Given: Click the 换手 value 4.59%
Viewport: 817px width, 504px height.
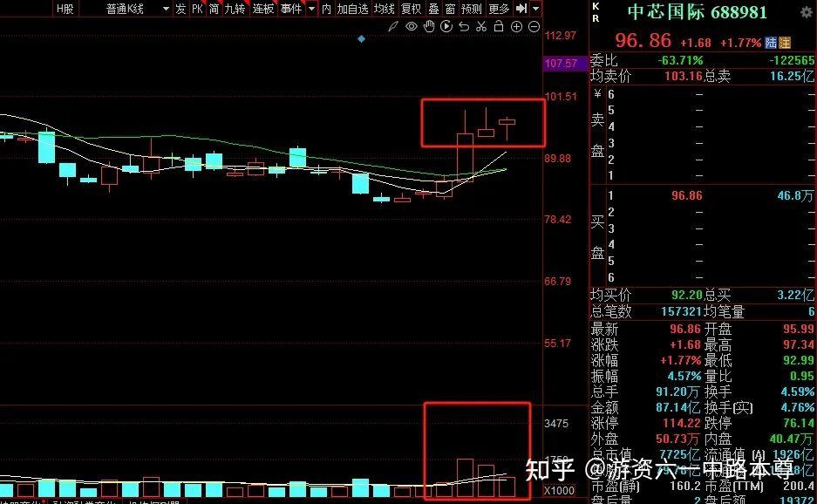Looking at the screenshot, I should pos(798,392).
